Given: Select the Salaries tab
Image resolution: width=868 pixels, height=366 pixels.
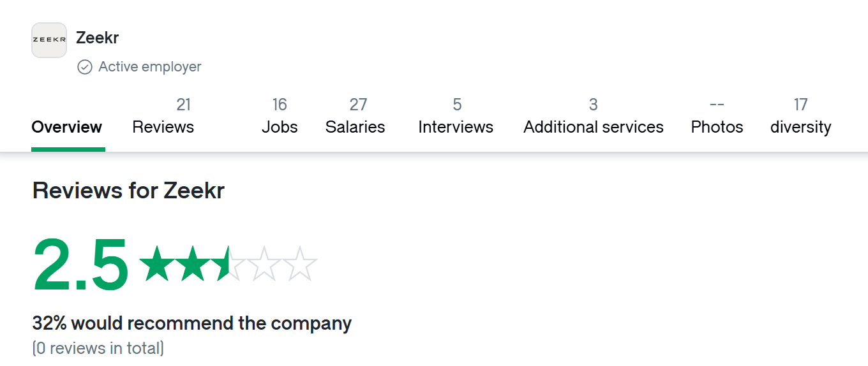Looking at the screenshot, I should (355, 117).
